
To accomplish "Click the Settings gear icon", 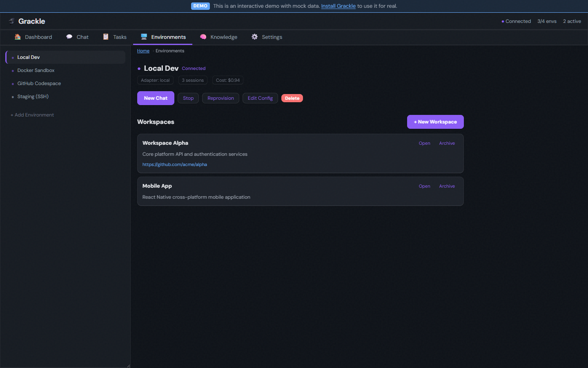I will click(x=254, y=37).
